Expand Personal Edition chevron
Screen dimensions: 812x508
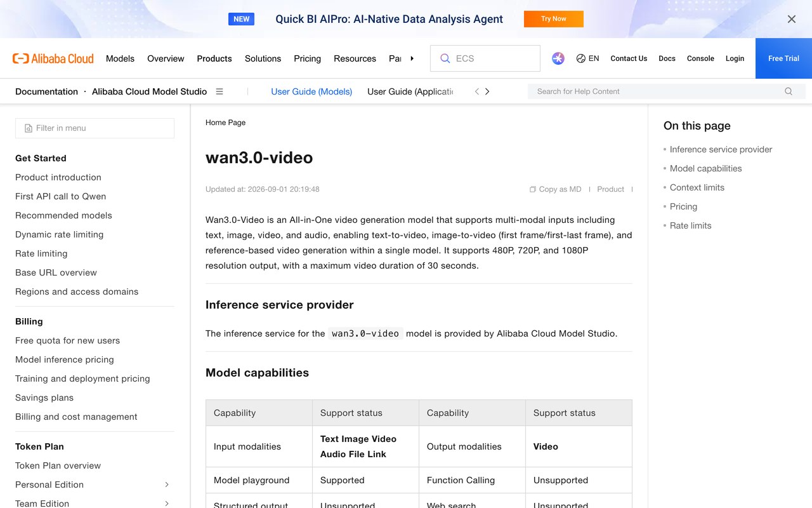coord(167,485)
